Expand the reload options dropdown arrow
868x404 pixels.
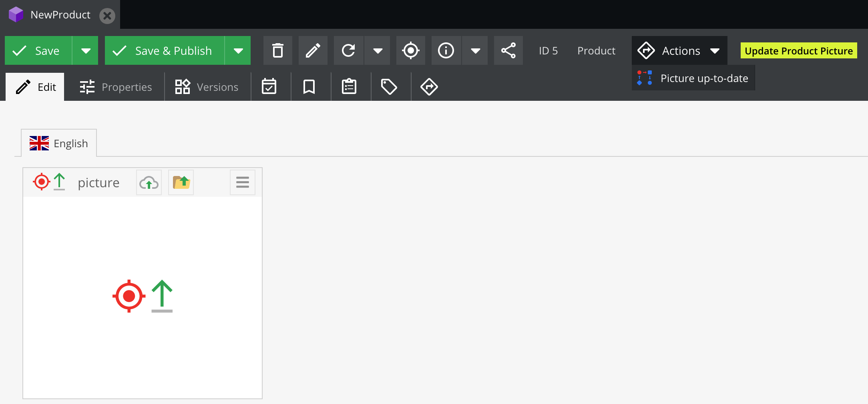(378, 51)
